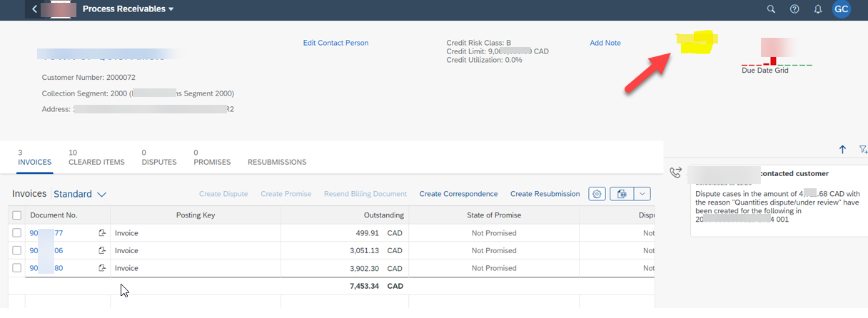Open the Standard view variant dropdown

80,194
